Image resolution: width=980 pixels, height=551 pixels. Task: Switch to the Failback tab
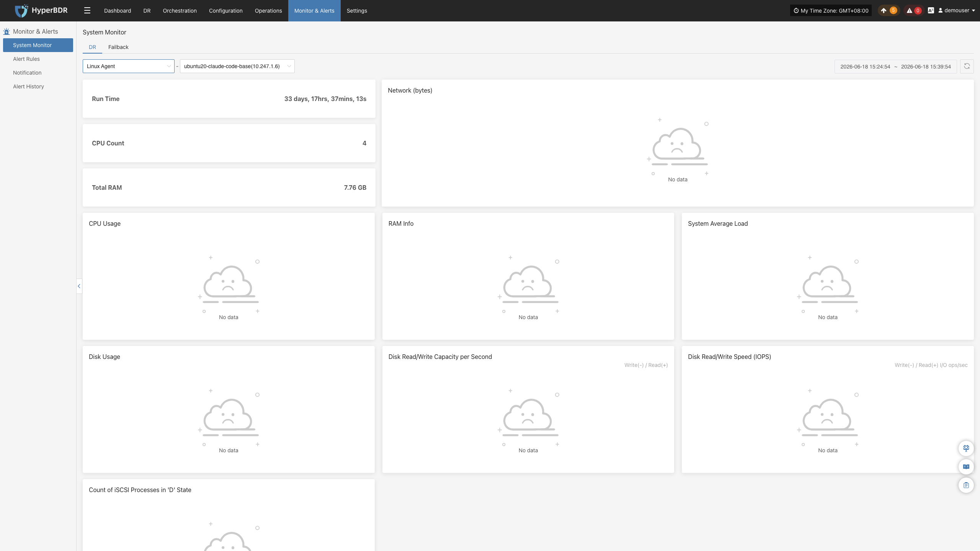point(118,47)
